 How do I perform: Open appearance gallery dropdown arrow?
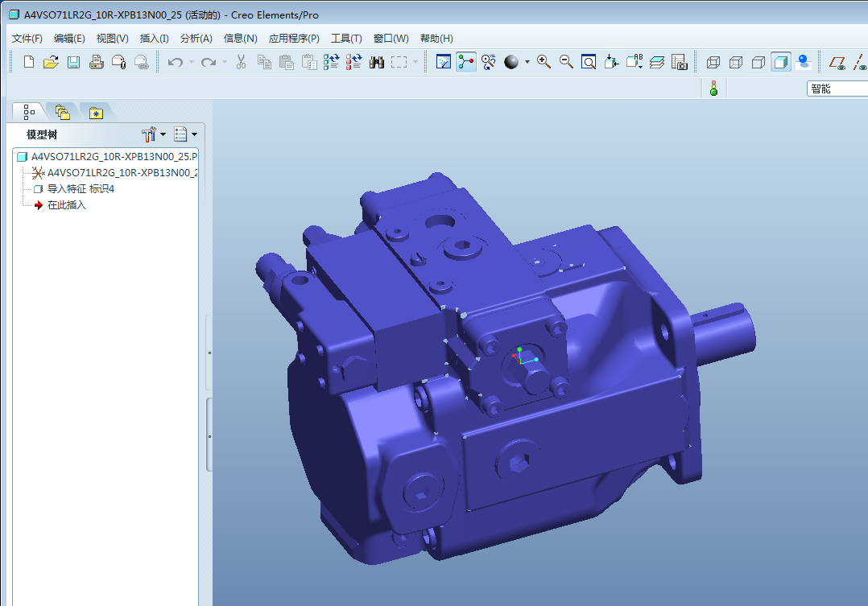point(527,62)
